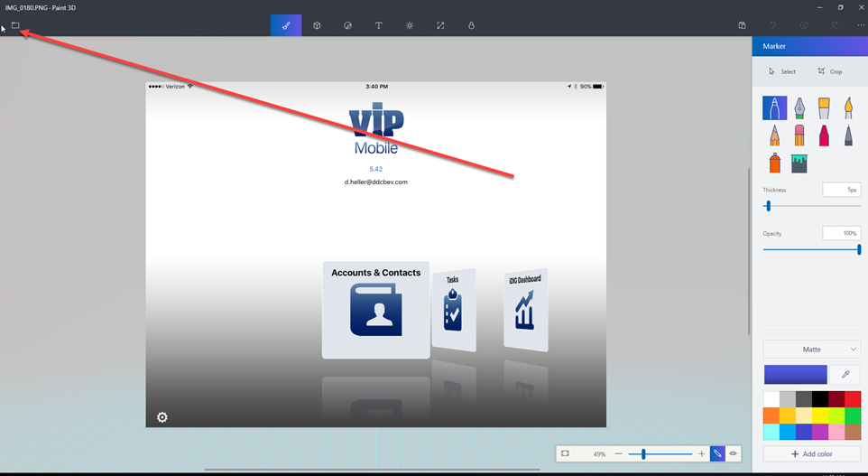Pick the light cyan color swatch

click(771, 432)
